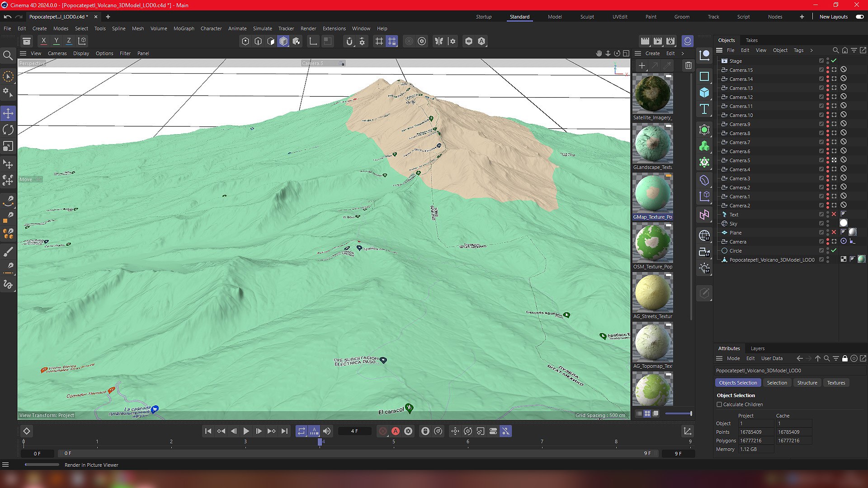Click the Structure attribute button

click(x=807, y=383)
